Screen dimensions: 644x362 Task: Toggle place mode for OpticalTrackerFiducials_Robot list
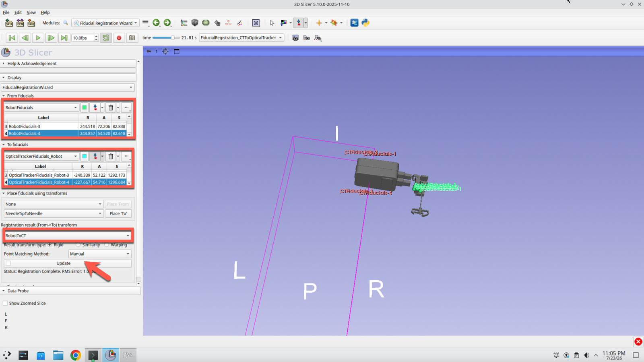(x=95, y=156)
